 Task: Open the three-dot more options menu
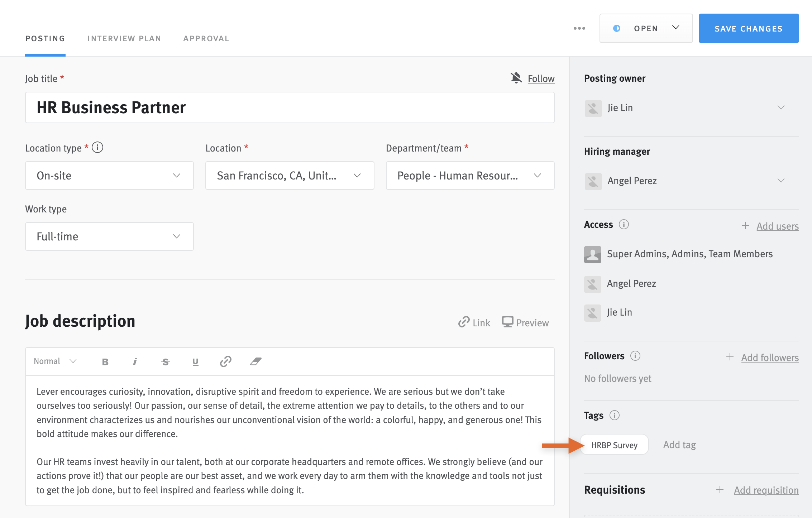tap(579, 28)
